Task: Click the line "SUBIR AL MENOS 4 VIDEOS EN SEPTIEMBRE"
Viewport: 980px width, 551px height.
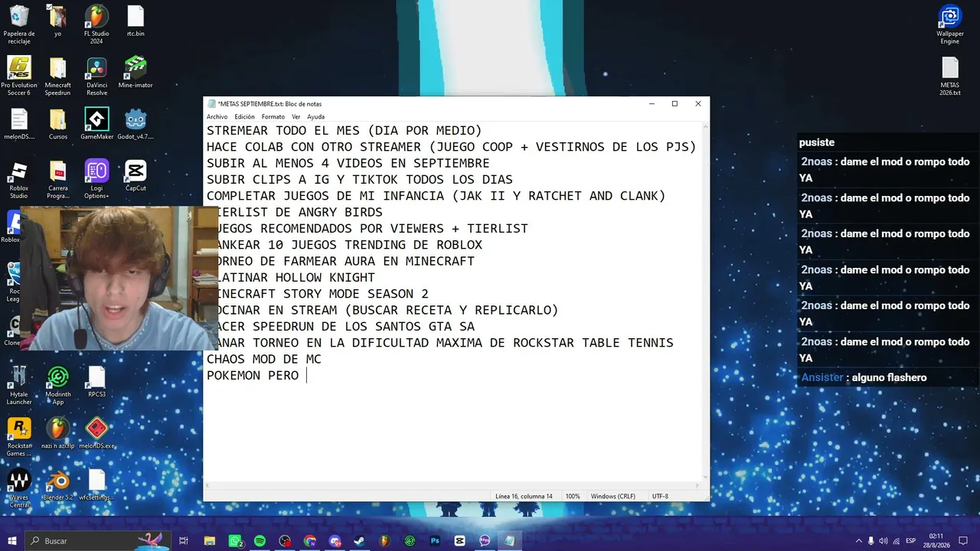Action: 348,164
